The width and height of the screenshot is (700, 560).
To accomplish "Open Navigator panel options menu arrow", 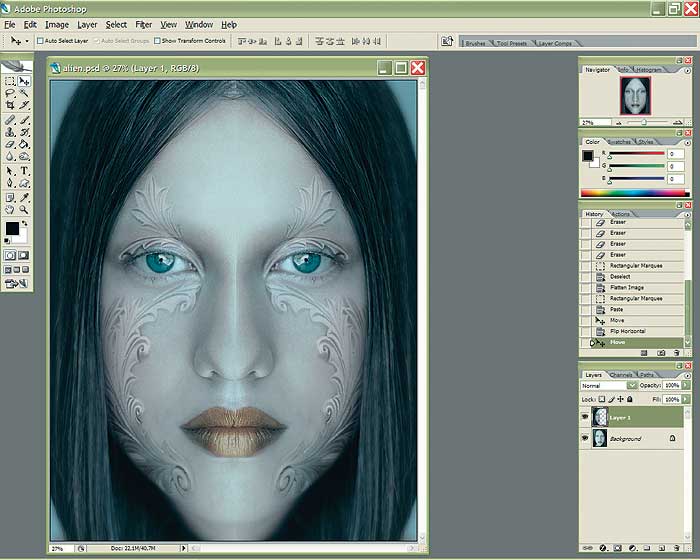I will [688, 71].
